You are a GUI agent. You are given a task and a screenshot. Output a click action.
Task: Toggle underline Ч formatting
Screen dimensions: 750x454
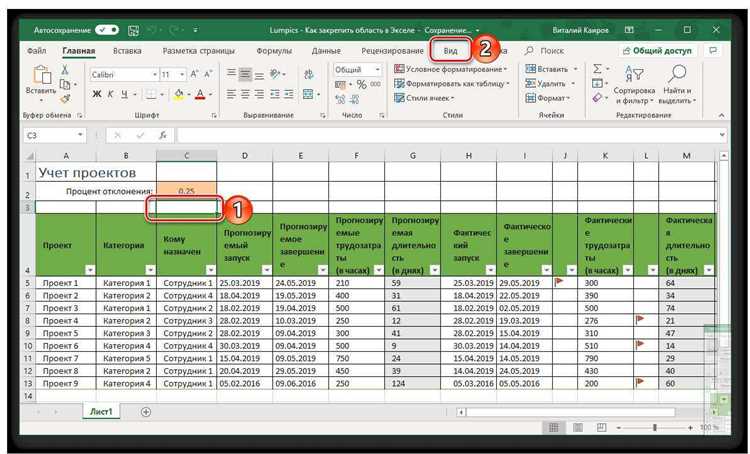coord(124,94)
